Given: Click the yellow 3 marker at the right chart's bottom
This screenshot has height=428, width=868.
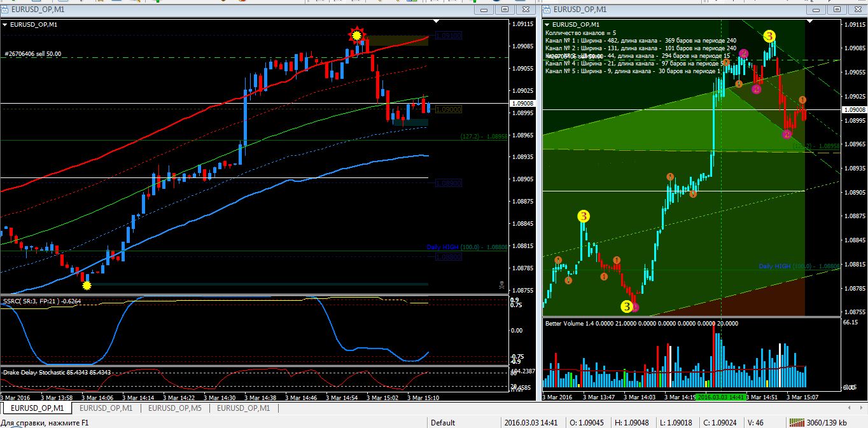Looking at the screenshot, I should pyautogui.click(x=626, y=307).
